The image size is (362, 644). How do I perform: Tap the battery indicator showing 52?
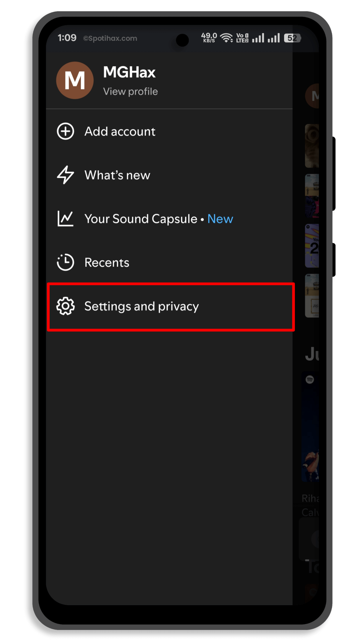[292, 38]
